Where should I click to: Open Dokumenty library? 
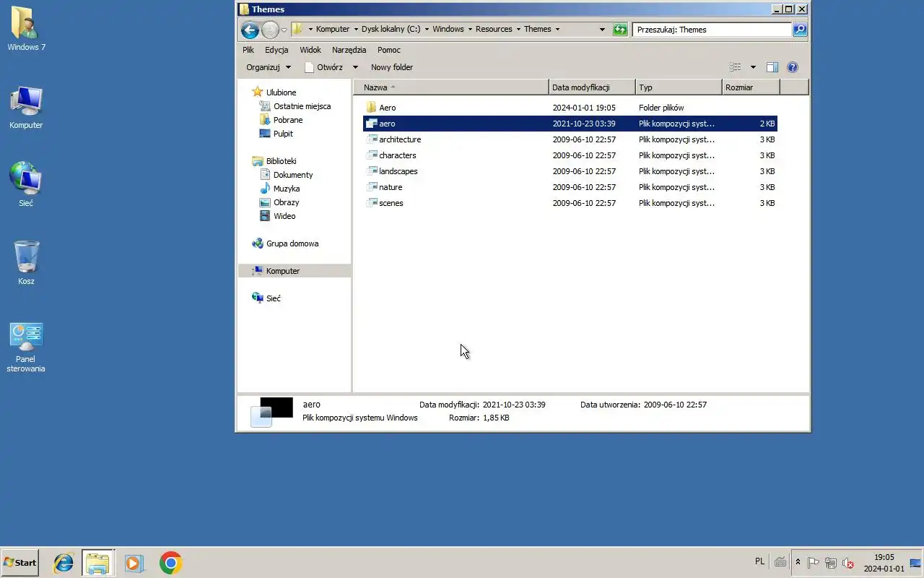(293, 175)
